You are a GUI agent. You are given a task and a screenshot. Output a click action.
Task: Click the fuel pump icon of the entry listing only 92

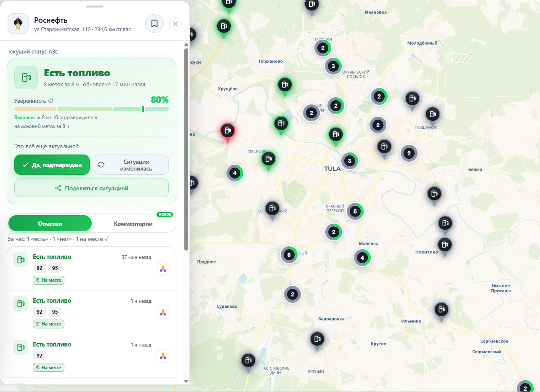click(x=20, y=347)
